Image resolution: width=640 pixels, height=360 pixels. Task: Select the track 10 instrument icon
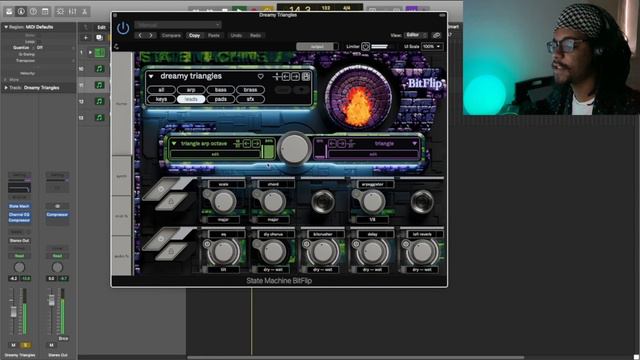(100, 69)
